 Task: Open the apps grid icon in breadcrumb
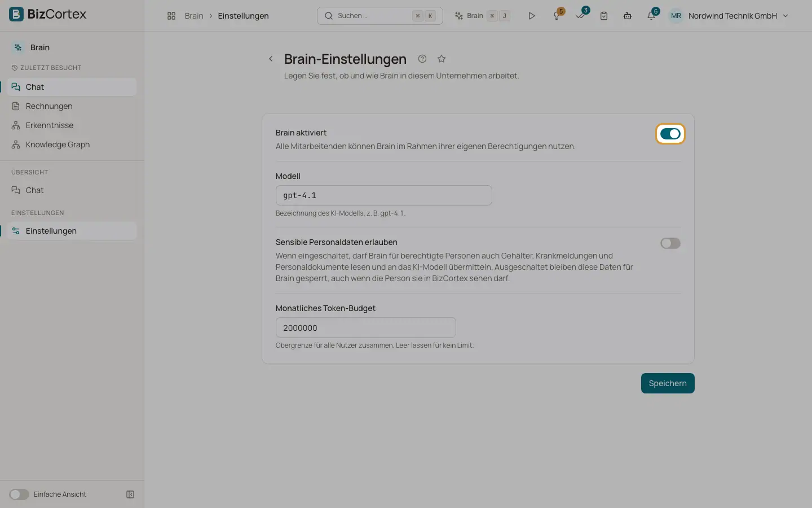click(x=171, y=16)
